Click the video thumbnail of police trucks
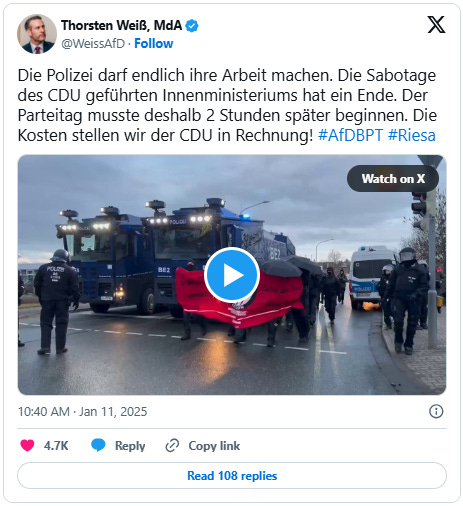 (232, 275)
